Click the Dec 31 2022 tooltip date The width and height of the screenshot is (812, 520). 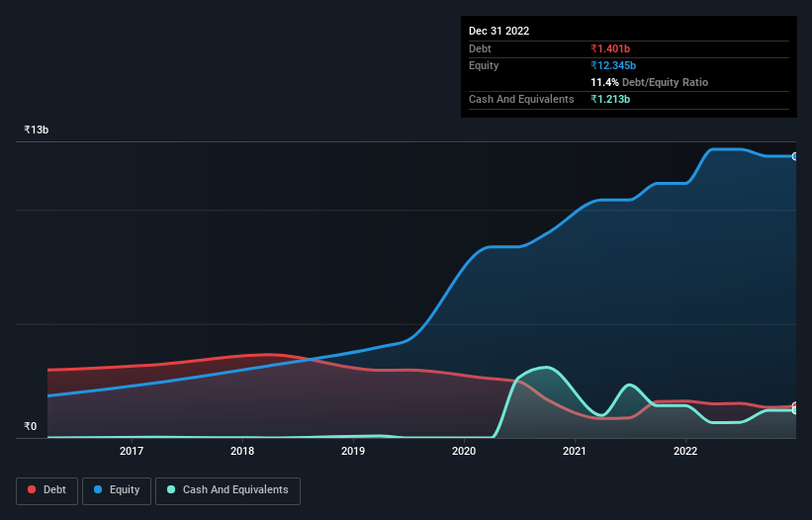tap(499, 31)
